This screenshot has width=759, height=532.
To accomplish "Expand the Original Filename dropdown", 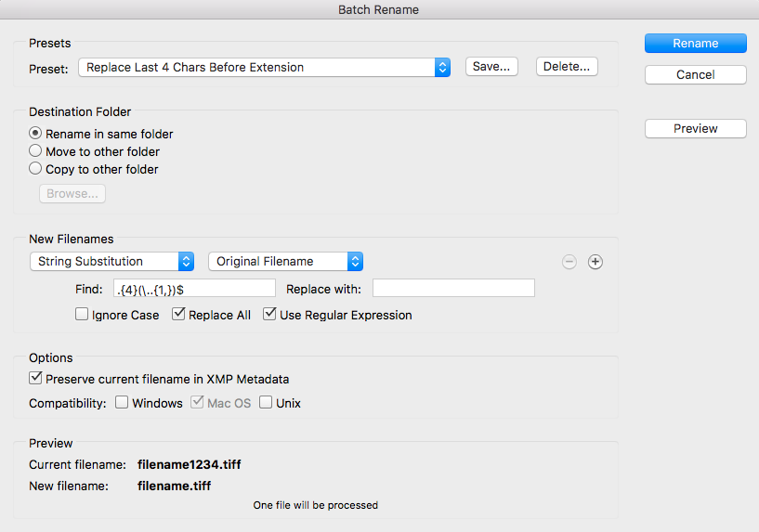I will (285, 262).
